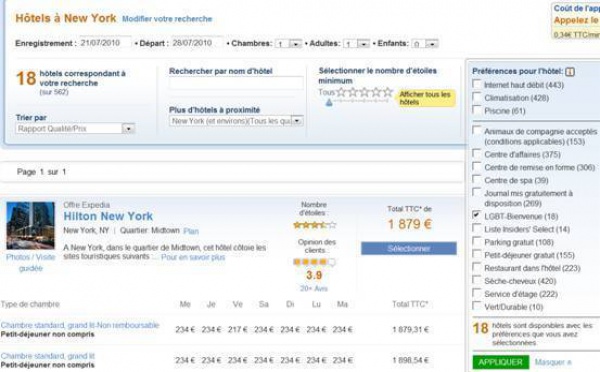
Task: Uncheck the LGBT-Bienvenue (18) checkbox
Action: tap(477, 215)
